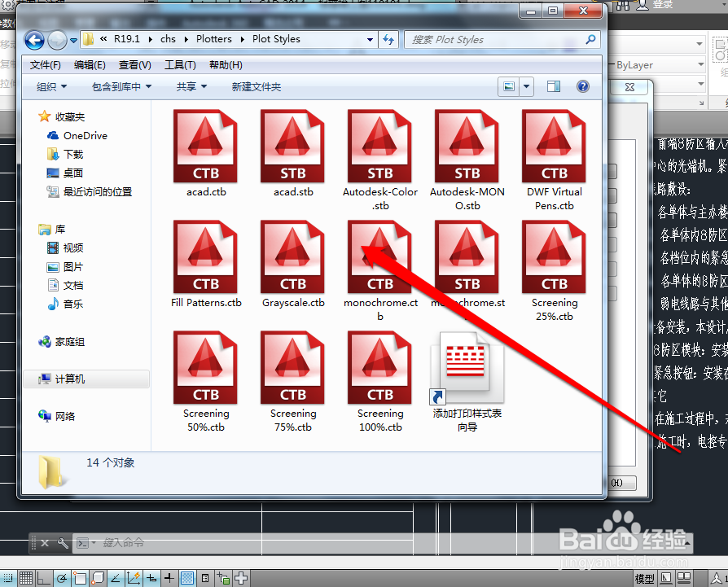The width and height of the screenshot is (728, 587).
Task: Click the explorer Forward arrow button
Action: click(x=57, y=41)
